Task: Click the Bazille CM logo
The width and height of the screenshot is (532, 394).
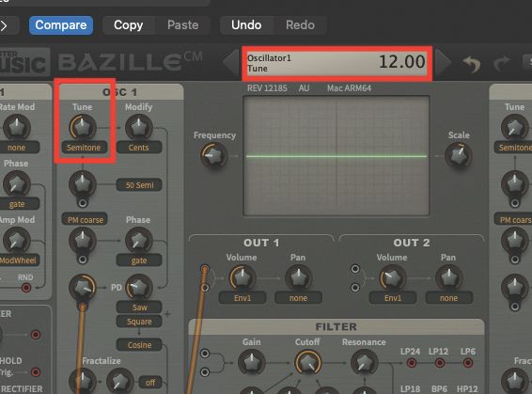Action: pyautogui.click(x=131, y=62)
